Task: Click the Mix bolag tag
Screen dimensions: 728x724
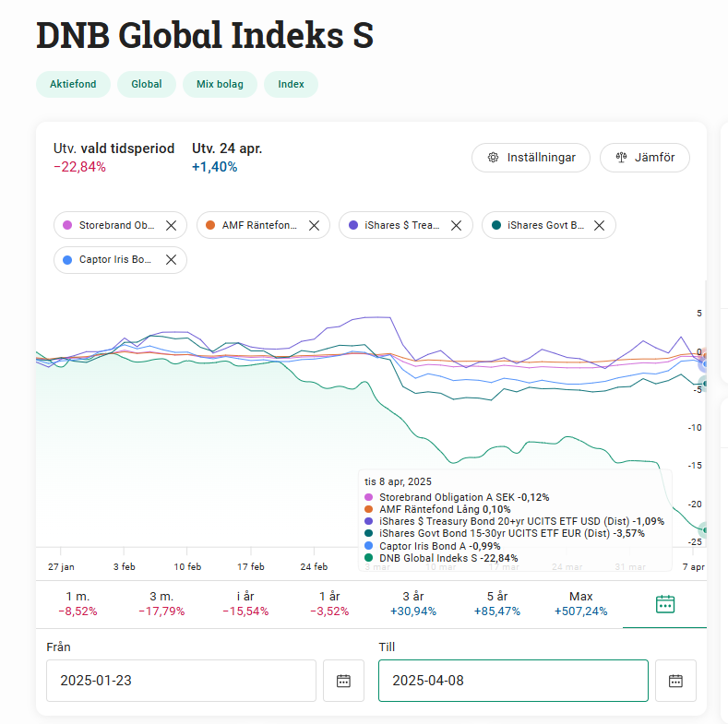Action: point(221,84)
